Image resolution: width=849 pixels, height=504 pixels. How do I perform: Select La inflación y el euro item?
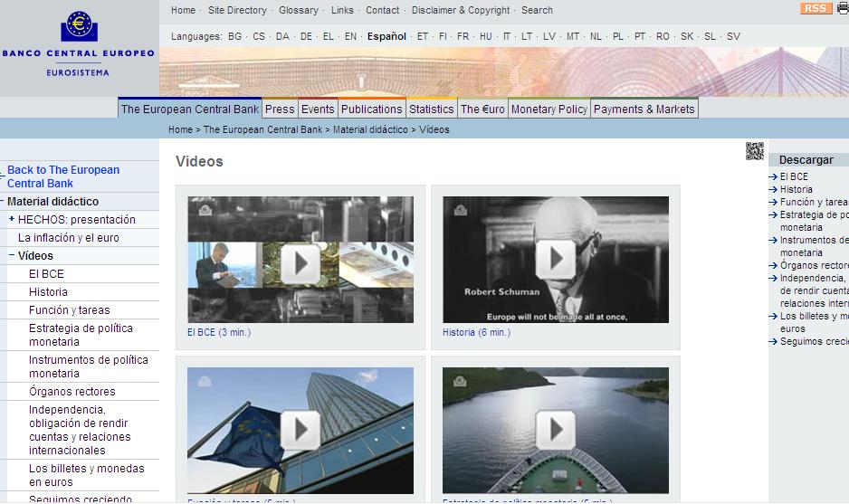pyautogui.click(x=69, y=238)
